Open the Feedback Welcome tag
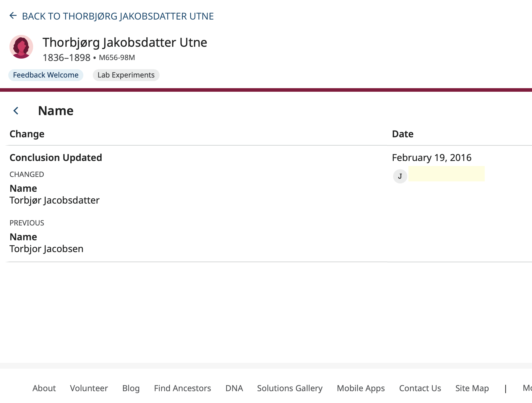Image resolution: width=532 pixels, height=403 pixels. (x=46, y=75)
